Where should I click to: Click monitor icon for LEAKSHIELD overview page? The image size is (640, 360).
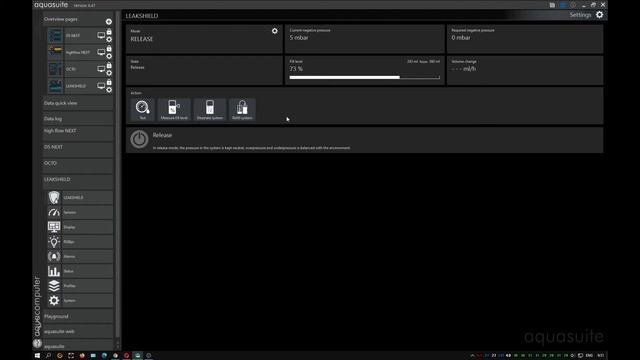pos(101,86)
